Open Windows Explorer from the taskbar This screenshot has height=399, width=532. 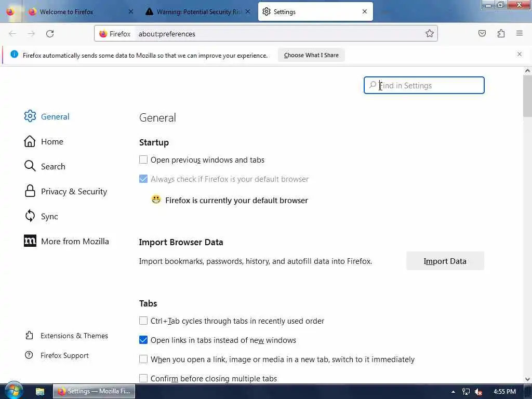pyautogui.click(x=39, y=391)
